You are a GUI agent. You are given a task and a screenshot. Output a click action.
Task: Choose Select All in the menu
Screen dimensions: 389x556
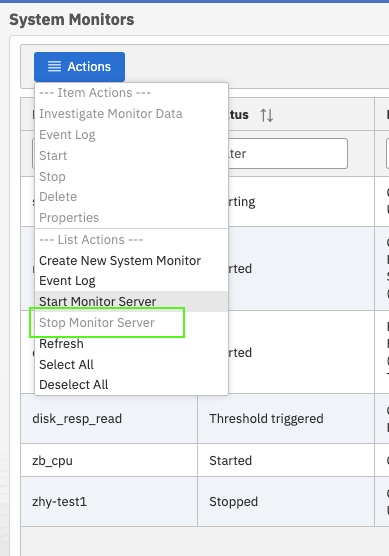pyautogui.click(x=66, y=365)
